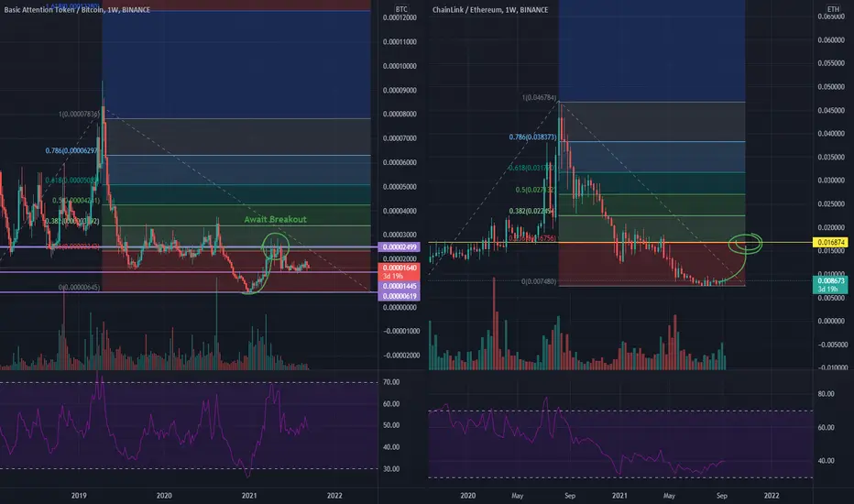Click the purple 0.00001445 price label
The height and width of the screenshot is (504, 854).
(400, 286)
